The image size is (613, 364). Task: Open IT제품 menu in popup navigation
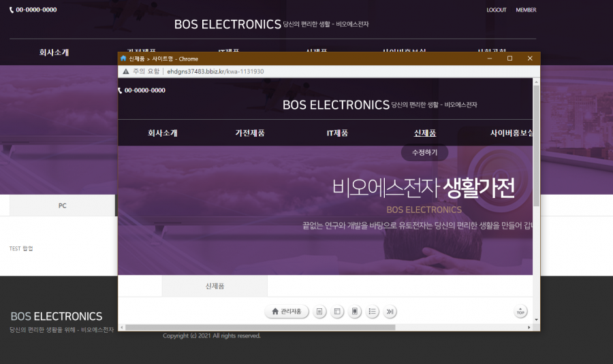pyautogui.click(x=337, y=133)
